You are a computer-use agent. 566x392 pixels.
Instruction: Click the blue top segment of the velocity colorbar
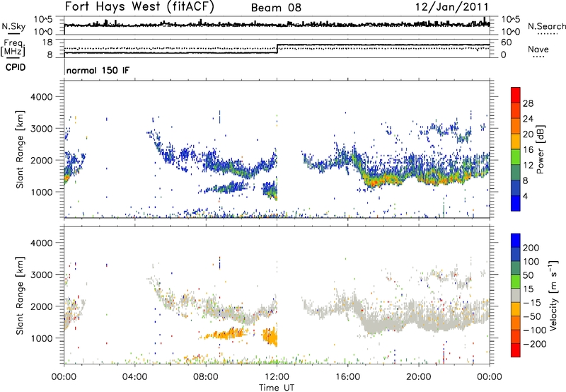[x=516, y=241]
